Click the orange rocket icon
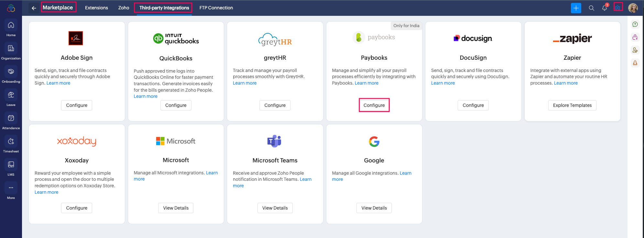Screen dimensions: 644x238 635,63
